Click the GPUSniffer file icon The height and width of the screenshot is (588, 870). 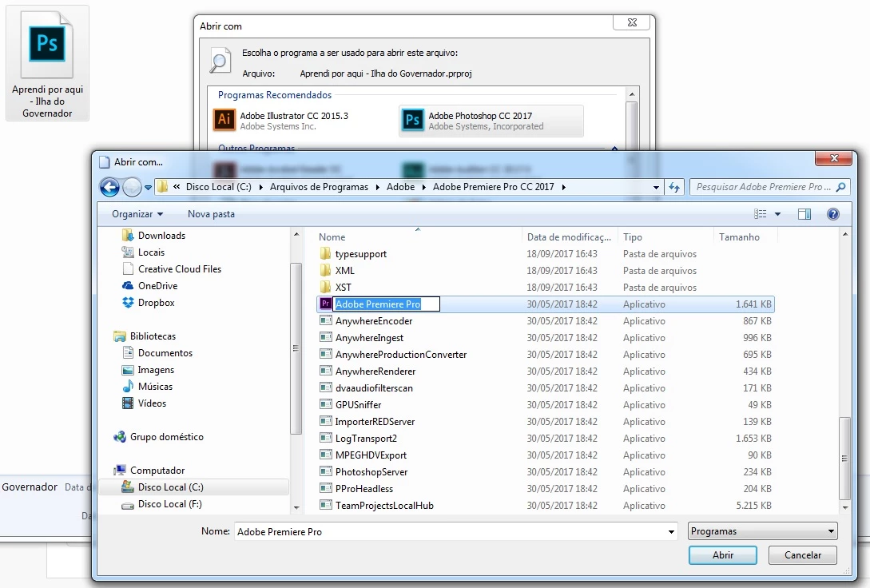(x=326, y=404)
